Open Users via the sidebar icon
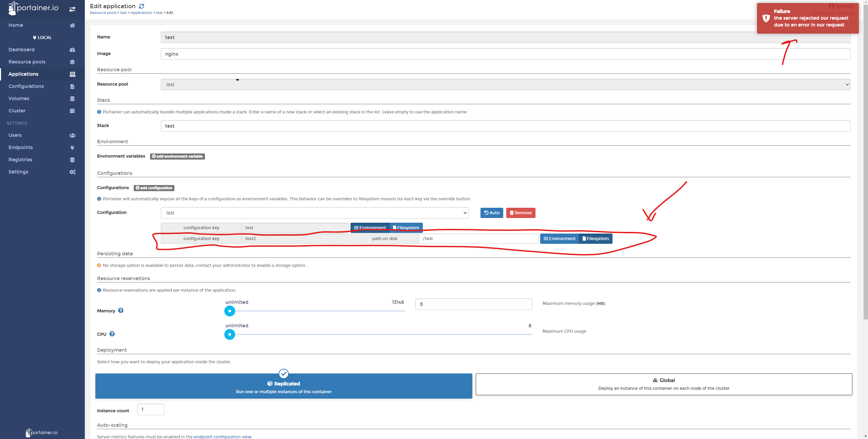 point(73,135)
